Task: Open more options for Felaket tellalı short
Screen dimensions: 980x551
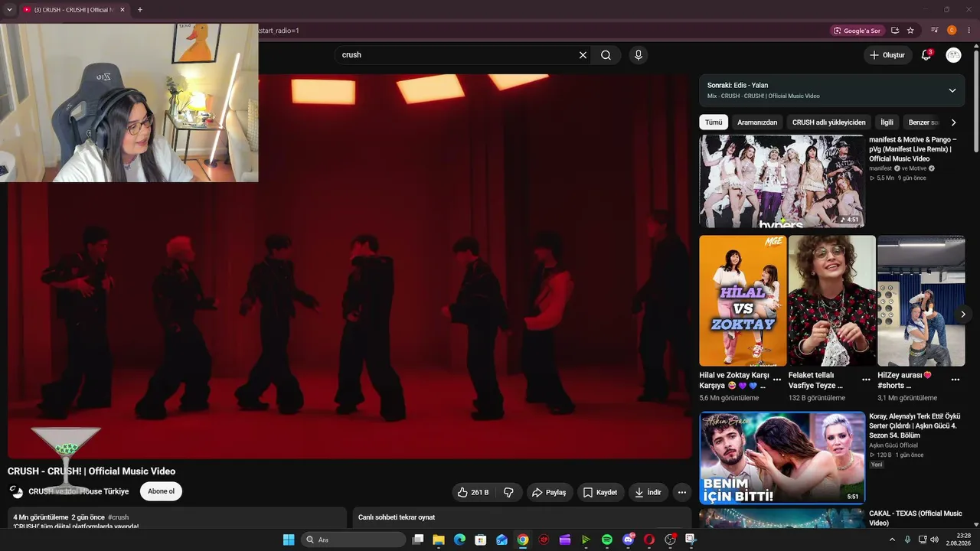Action: 866,380
